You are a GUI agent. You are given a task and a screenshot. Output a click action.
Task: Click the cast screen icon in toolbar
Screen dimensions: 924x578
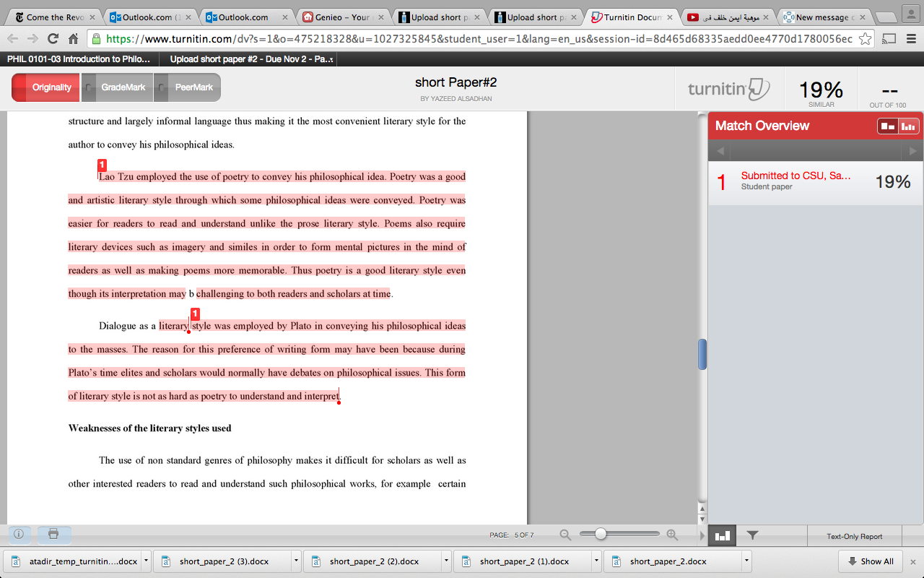pos(889,38)
